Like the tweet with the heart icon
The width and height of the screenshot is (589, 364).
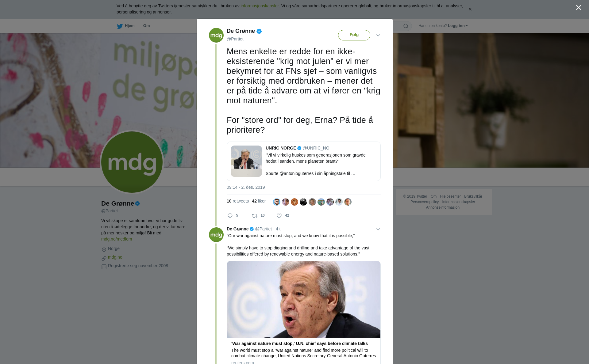click(x=279, y=216)
